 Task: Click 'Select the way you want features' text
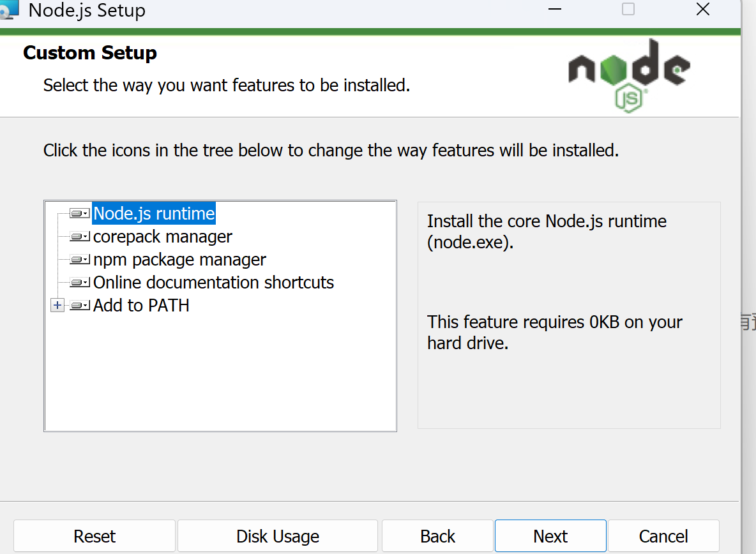pyautogui.click(x=227, y=86)
